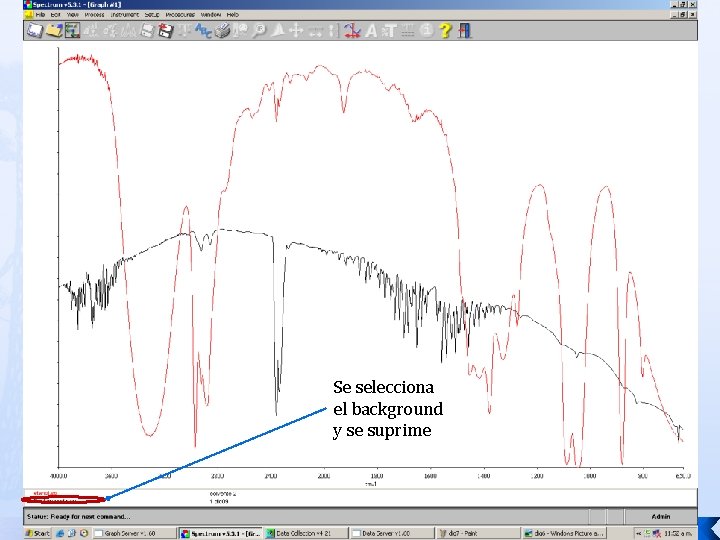Click the exit door toolbar icon
The image size is (720, 540).
[x=464, y=31]
